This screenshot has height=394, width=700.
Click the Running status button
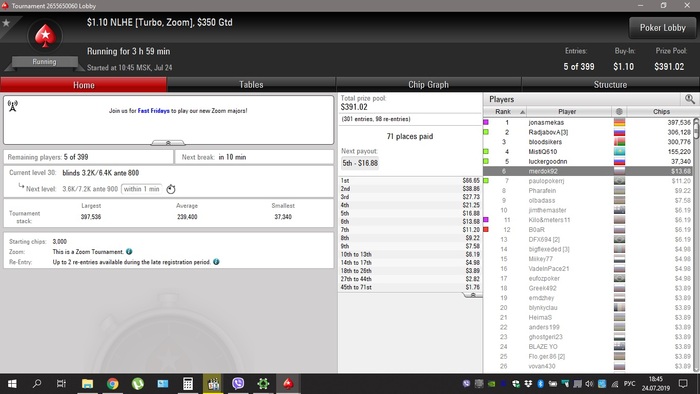coord(44,62)
